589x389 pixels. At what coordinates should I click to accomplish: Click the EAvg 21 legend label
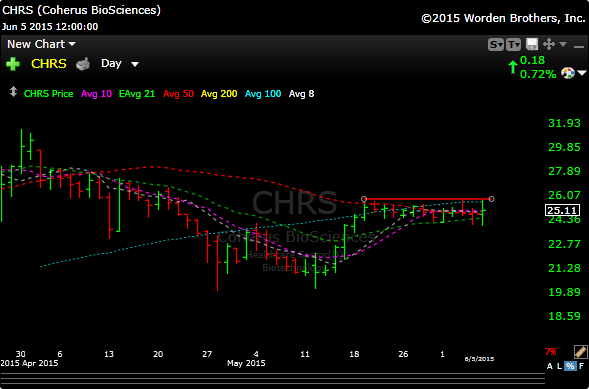click(x=137, y=94)
